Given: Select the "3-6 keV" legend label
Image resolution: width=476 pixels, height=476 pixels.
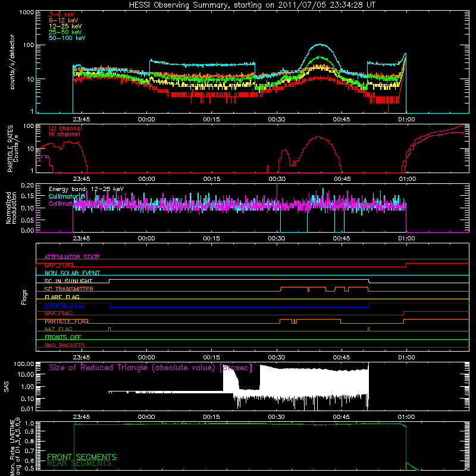Looking at the screenshot, I should coord(61,14).
